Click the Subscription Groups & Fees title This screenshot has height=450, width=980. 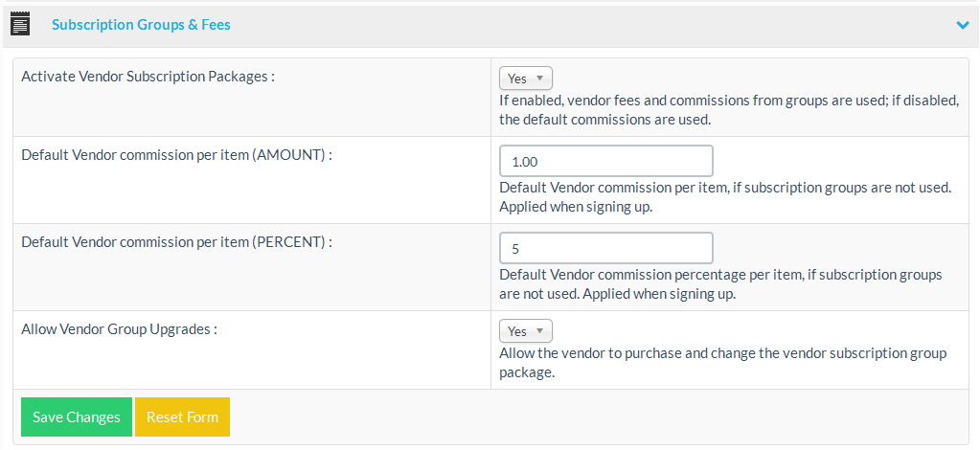(141, 25)
